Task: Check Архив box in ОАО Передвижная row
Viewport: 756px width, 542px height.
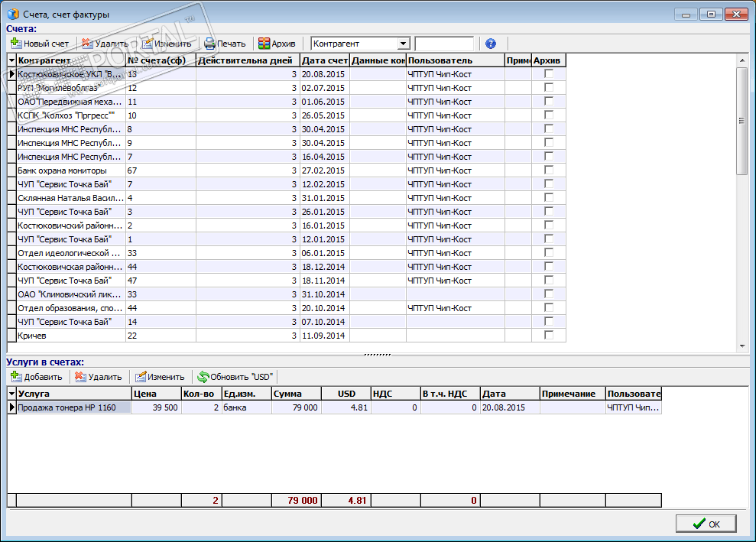Action: 549,101
